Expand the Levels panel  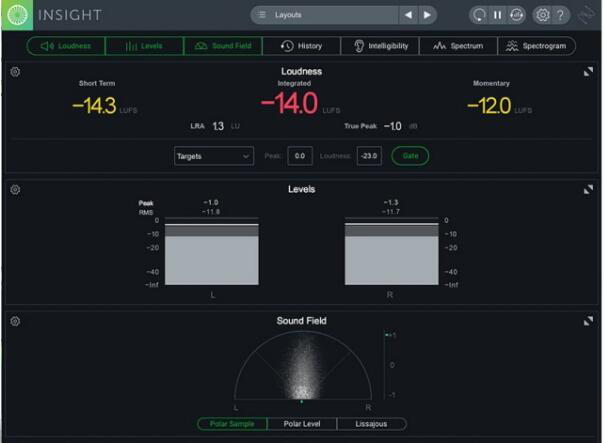click(x=588, y=190)
